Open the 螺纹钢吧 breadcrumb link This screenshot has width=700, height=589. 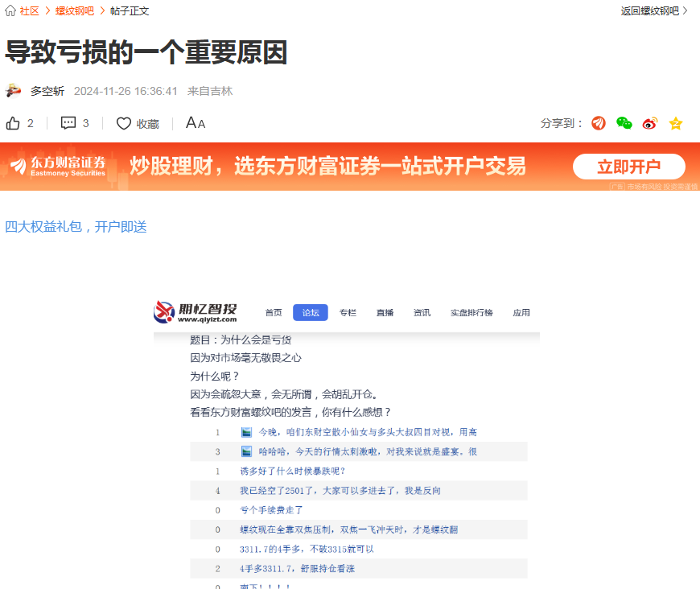coord(75,11)
